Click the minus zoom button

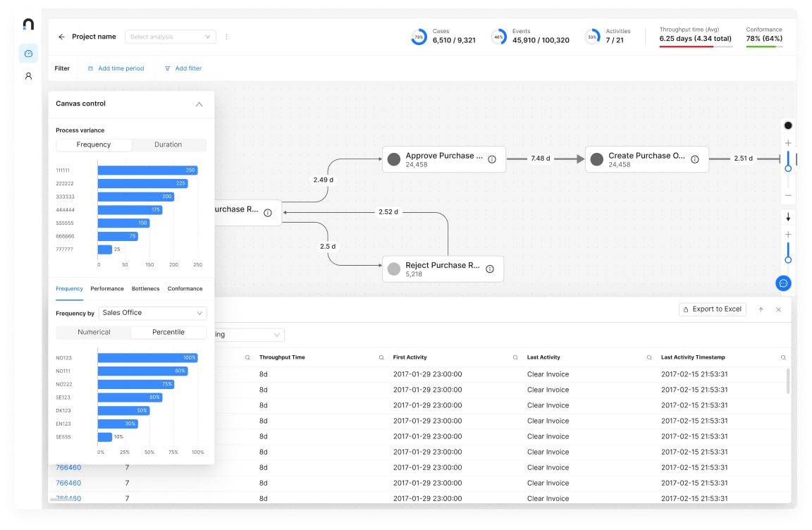click(788, 196)
